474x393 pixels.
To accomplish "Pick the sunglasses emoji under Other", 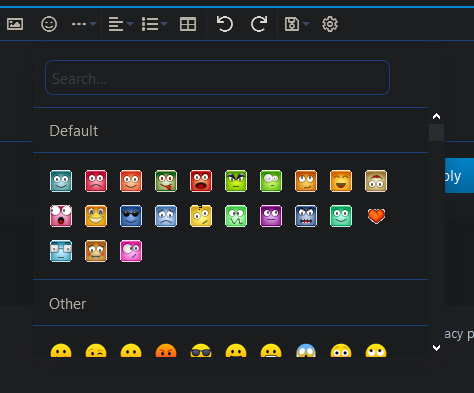I will pyautogui.click(x=201, y=350).
